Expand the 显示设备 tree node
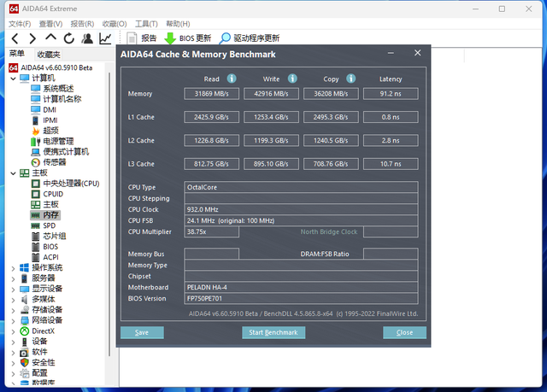The width and height of the screenshot is (547, 392). [13, 289]
